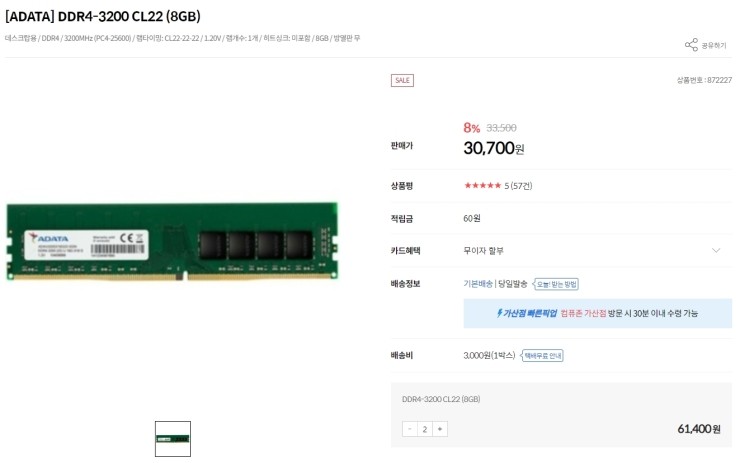This screenshot has width=740, height=463.
Task: Open the 오늘 받는 방법 delivery info badge
Action: (555, 284)
